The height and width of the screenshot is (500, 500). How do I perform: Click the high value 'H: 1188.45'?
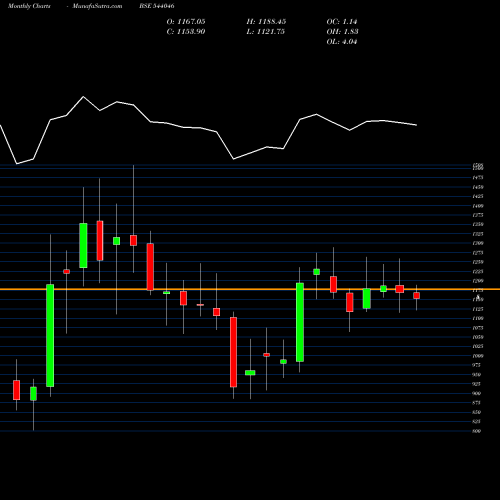click(x=266, y=22)
